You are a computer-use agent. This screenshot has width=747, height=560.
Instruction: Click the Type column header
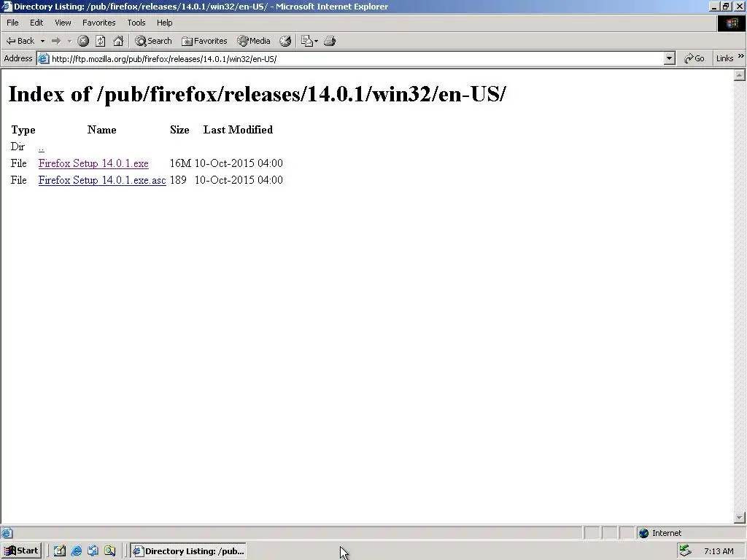[x=23, y=130]
